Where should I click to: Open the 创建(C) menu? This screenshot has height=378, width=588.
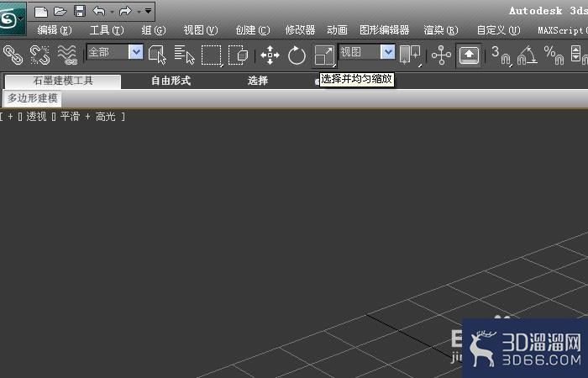tap(253, 30)
